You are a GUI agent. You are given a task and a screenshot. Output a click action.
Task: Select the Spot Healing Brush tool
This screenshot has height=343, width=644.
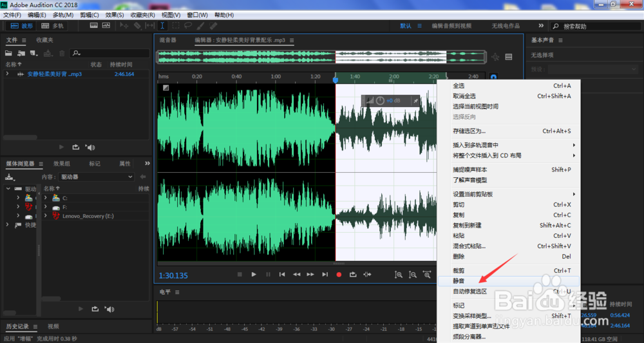pyautogui.click(x=213, y=26)
